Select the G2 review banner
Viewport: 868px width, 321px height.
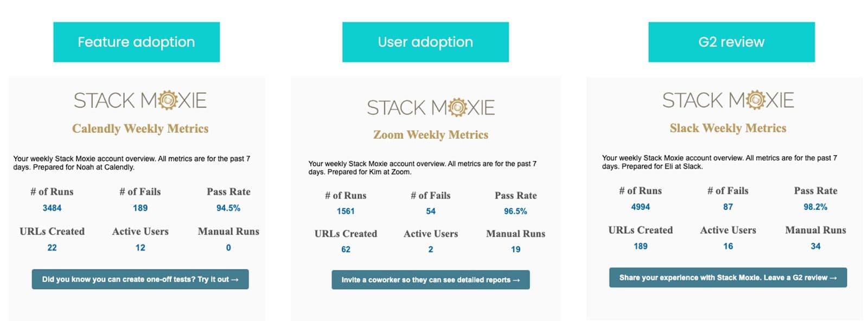point(731,42)
